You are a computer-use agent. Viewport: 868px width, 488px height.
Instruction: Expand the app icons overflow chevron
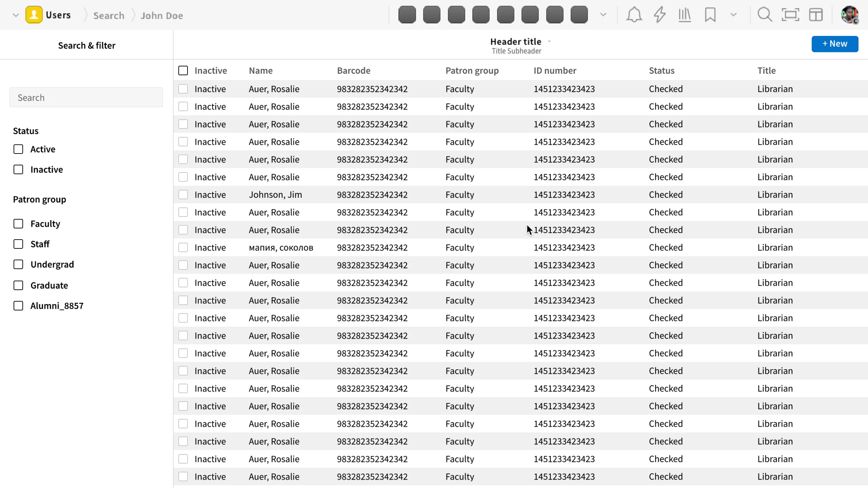point(603,15)
